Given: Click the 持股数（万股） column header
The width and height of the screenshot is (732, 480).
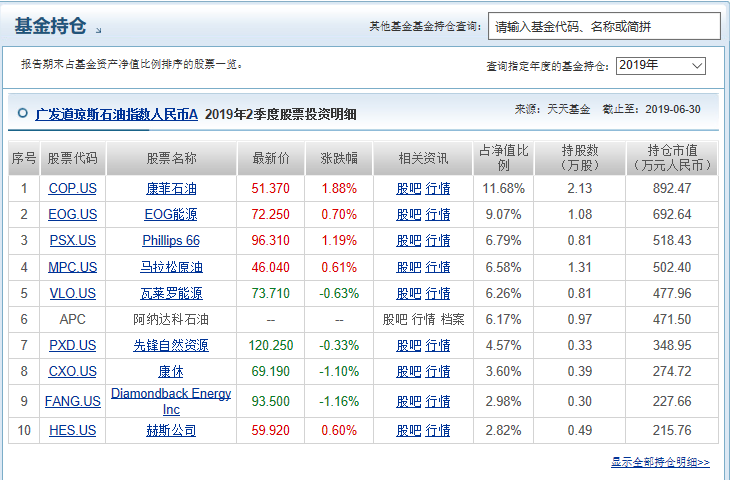Looking at the screenshot, I should (580, 158).
